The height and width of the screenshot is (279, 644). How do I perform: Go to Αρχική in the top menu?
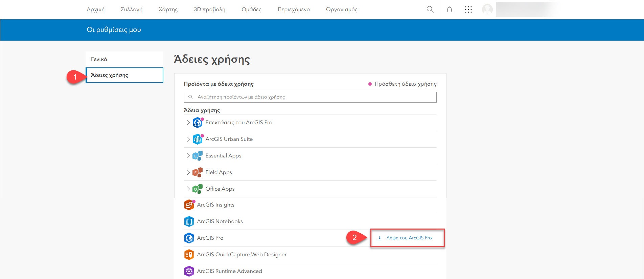click(x=96, y=9)
